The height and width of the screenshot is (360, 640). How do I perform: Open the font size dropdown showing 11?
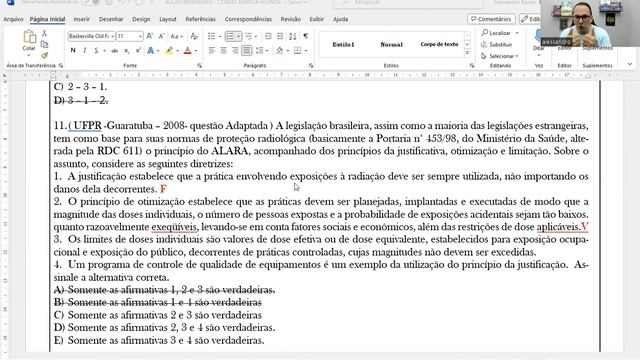[140, 36]
